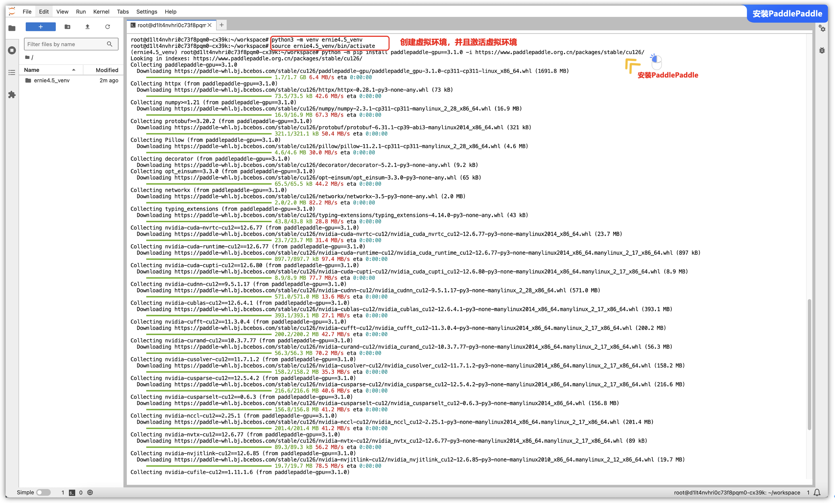The height and width of the screenshot is (504, 835).
Task: Open the Table of Contents sidebar icon
Action: [x=12, y=72]
